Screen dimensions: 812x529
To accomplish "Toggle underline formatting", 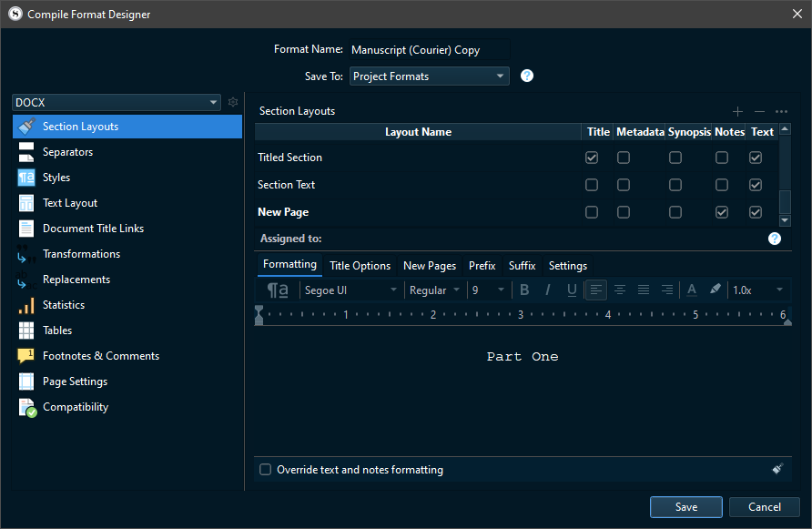I will [572, 290].
